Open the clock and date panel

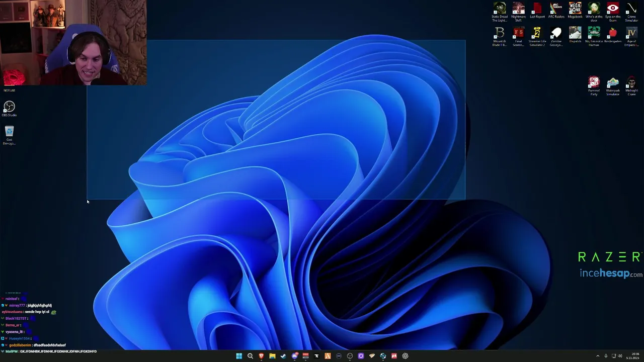point(633,356)
